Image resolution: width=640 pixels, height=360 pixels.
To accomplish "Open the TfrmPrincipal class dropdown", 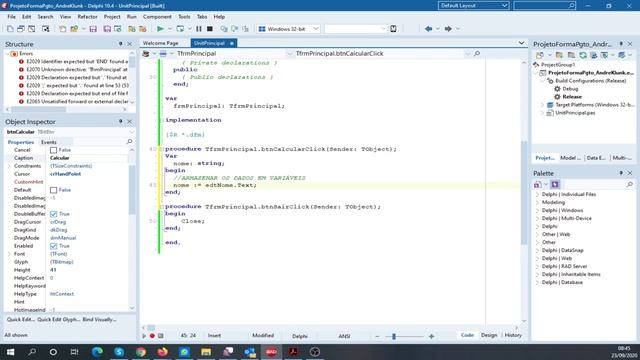I will [289, 53].
